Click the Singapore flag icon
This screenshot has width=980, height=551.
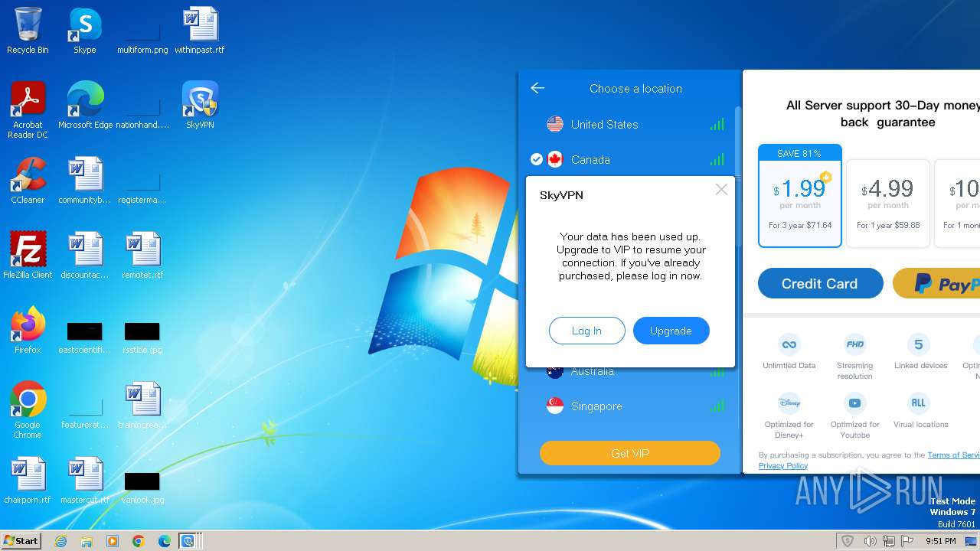click(555, 406)
